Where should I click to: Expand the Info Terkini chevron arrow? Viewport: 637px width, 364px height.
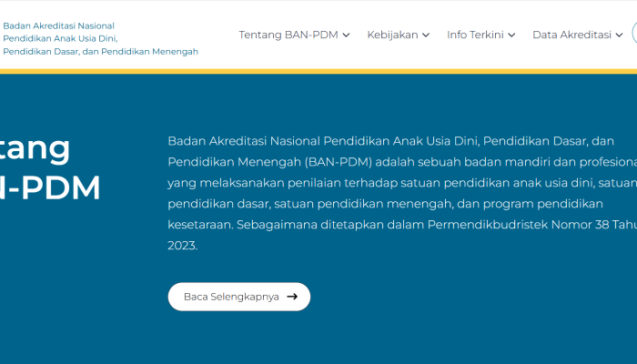511,35
